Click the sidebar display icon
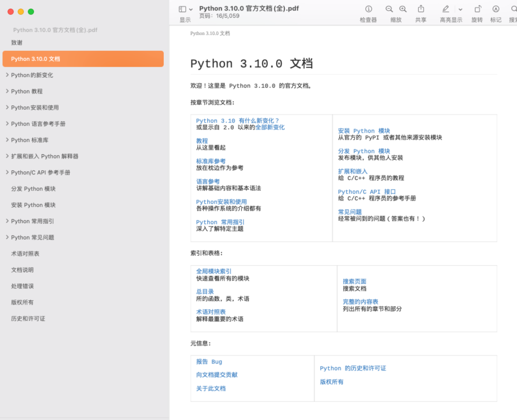This screenshot has height=420, width=517. [182, 9]
